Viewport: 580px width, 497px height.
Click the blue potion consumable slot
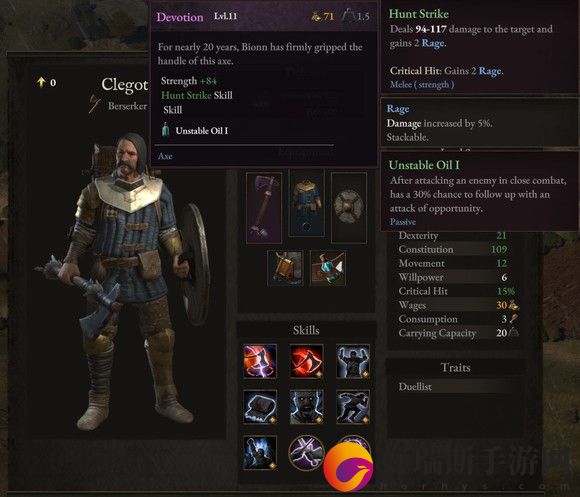pos(328,268)
